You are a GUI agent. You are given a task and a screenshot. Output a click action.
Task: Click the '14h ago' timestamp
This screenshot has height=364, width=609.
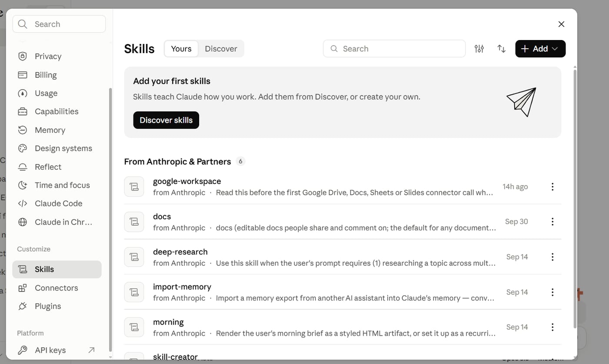tap(515, 187)
